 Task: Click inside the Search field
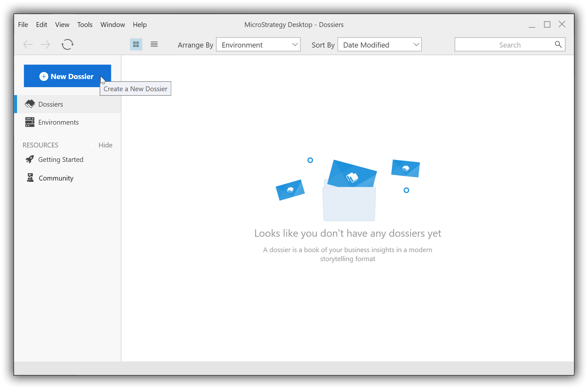click(508, 45)
